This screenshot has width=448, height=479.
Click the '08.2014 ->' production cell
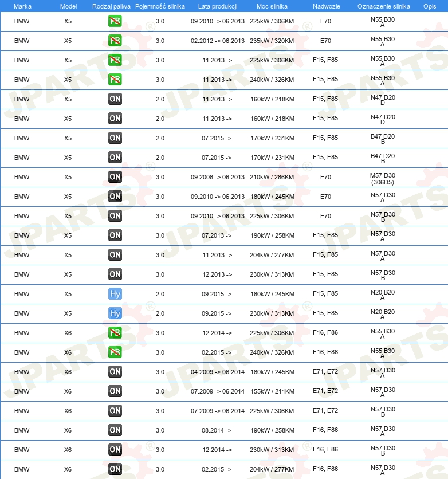[217, 430]
